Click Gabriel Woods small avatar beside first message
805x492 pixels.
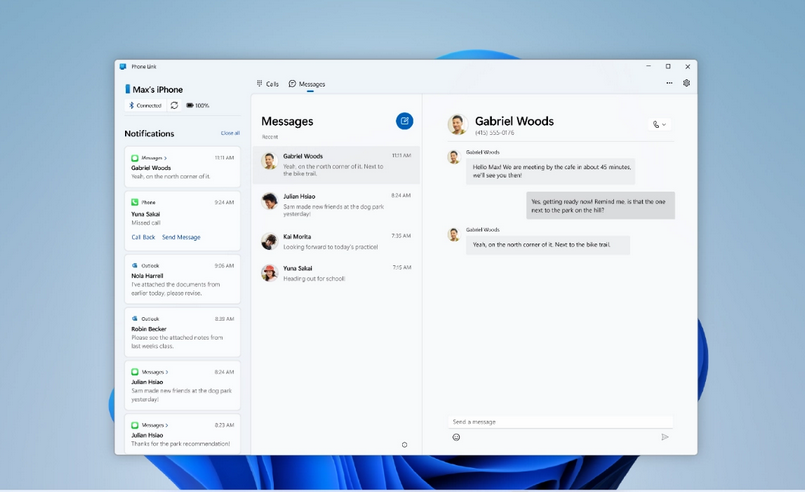pyautogui.click(x=453, y=157)
